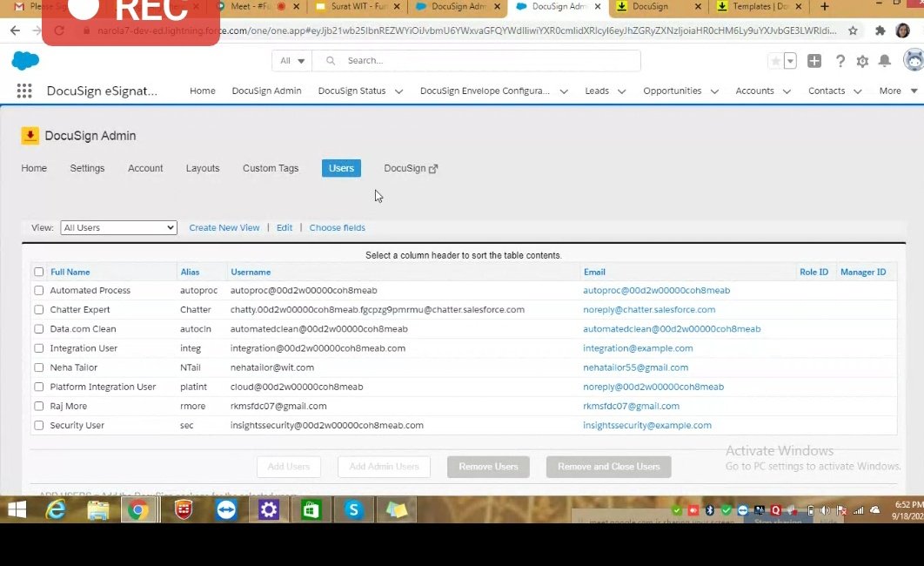Switch to Chrome in the taskbar
The height and width of the screenshot is (566, 924).
[x=137, y=509]
